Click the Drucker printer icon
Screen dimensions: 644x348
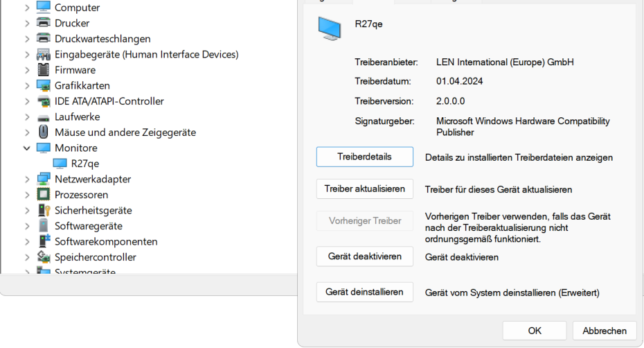(43, 23)
